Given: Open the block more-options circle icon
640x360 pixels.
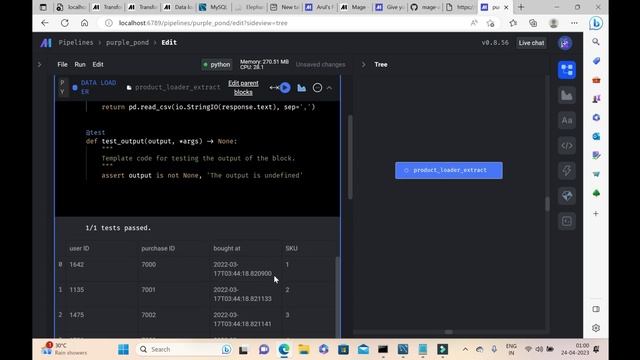Looking at the screenshot, I should point(317,87).
